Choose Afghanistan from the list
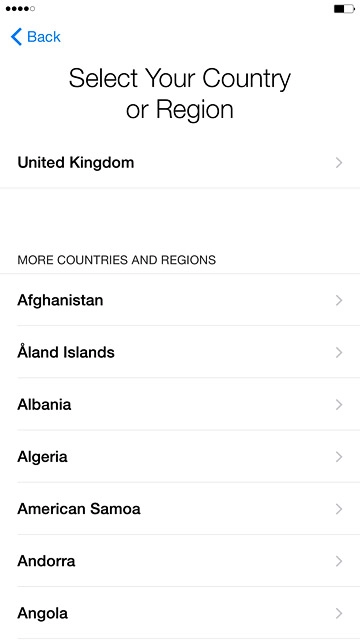This screenshot has height=640, width=360. pyautogui.click(x=180, y=300)
